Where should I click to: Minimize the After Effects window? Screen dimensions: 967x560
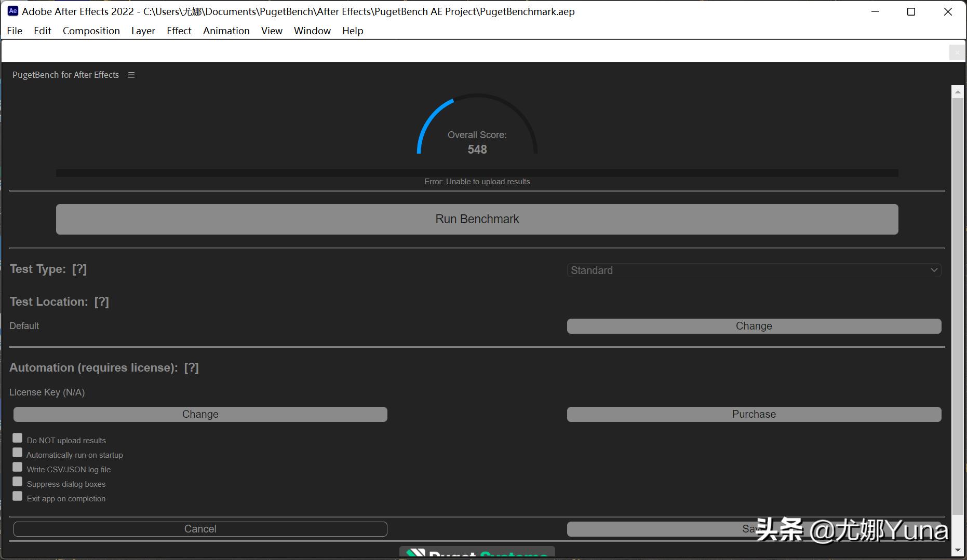pos(875,11)
